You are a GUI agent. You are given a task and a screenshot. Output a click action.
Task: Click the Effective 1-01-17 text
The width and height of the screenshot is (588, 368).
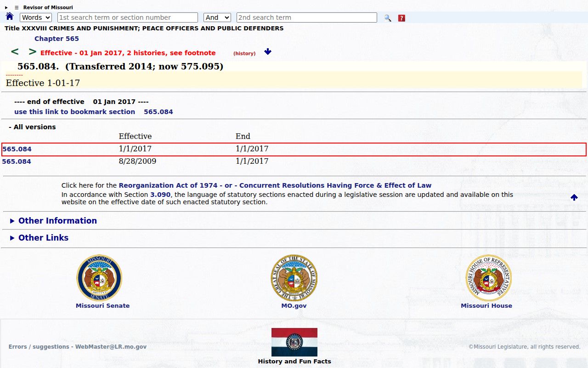[43, 83]
